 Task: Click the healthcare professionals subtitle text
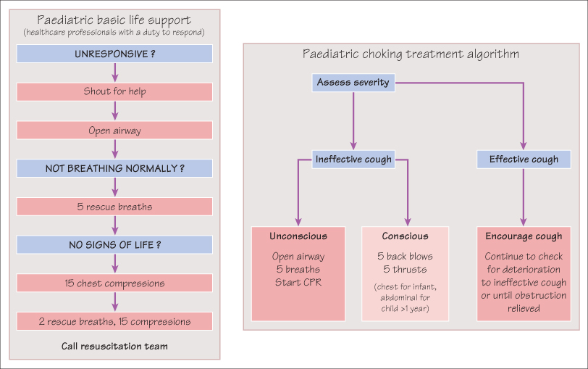[115, 32]
